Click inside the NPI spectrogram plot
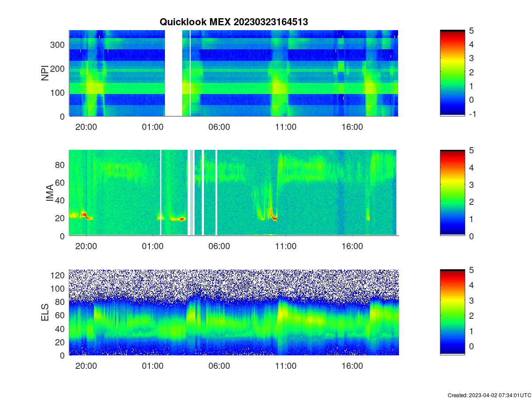 [x=234, y=73]
